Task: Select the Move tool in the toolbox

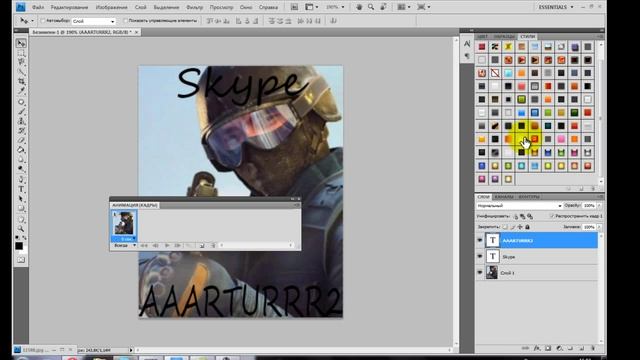Action: pyautogui.click(x=21, y=43)
